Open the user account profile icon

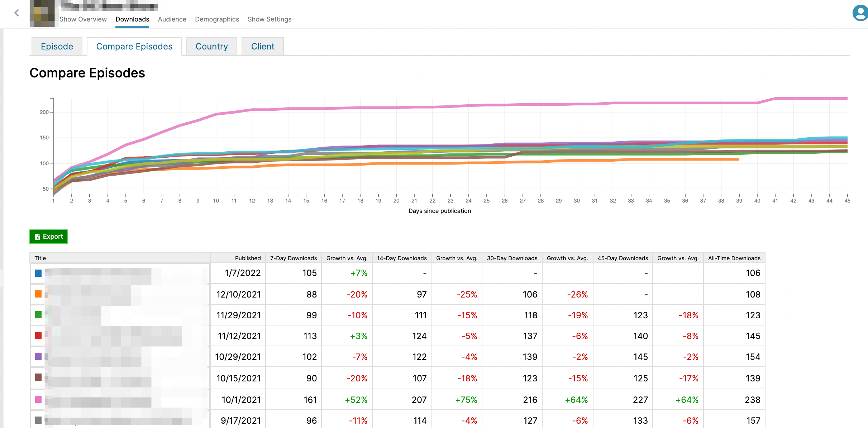[860, 13]
